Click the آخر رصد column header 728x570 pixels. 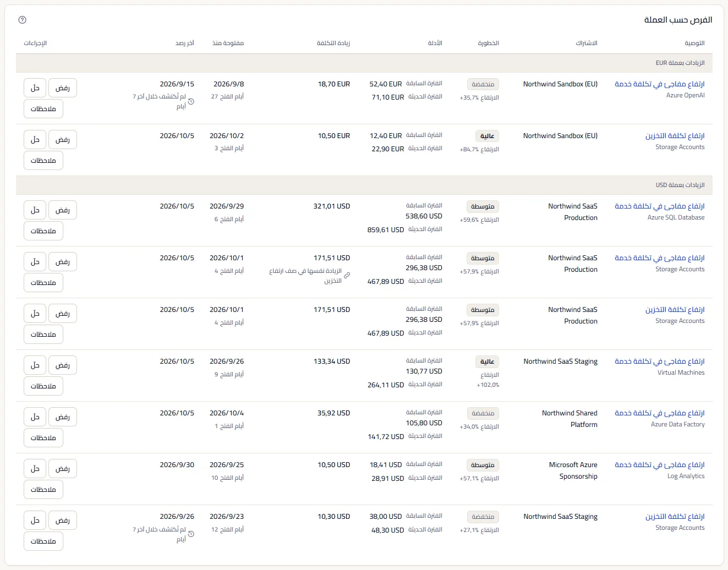[x=185, y=43]
